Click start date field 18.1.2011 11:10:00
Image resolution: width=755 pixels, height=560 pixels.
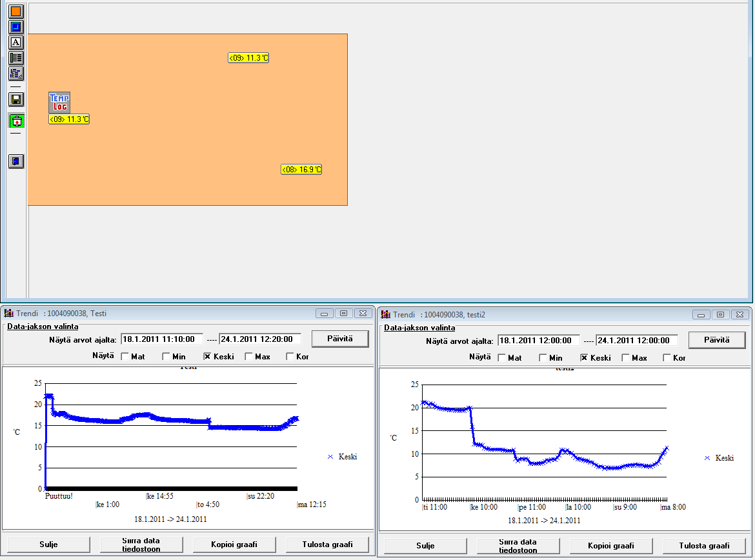pyautogui.click(x=162, y=339)
